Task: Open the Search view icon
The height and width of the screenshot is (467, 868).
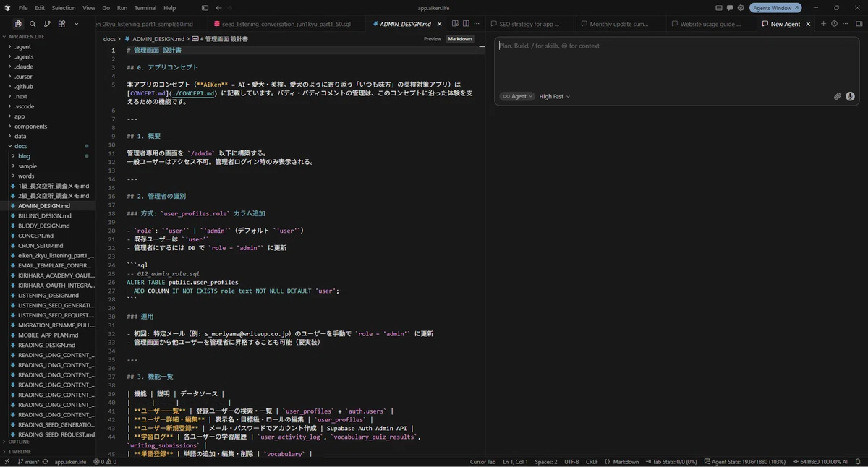Action: coord(33,24)
